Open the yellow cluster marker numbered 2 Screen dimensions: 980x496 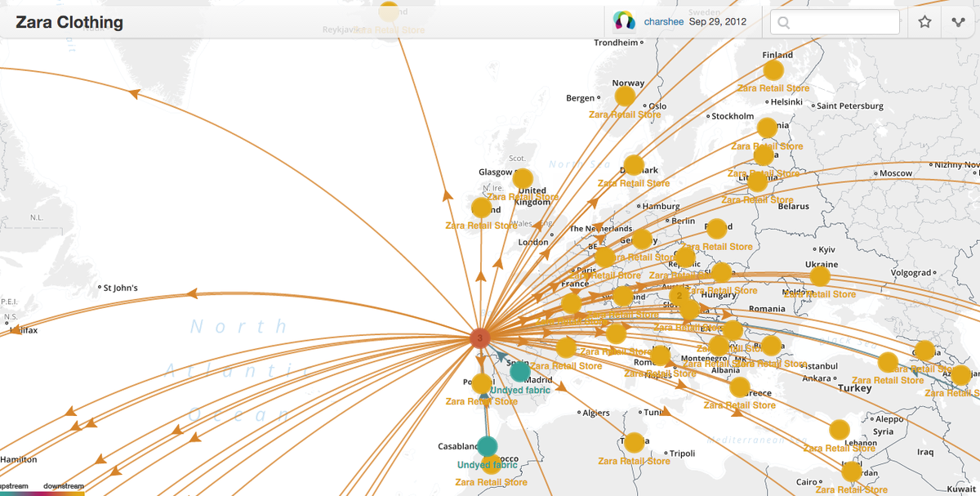pos(679,296)
